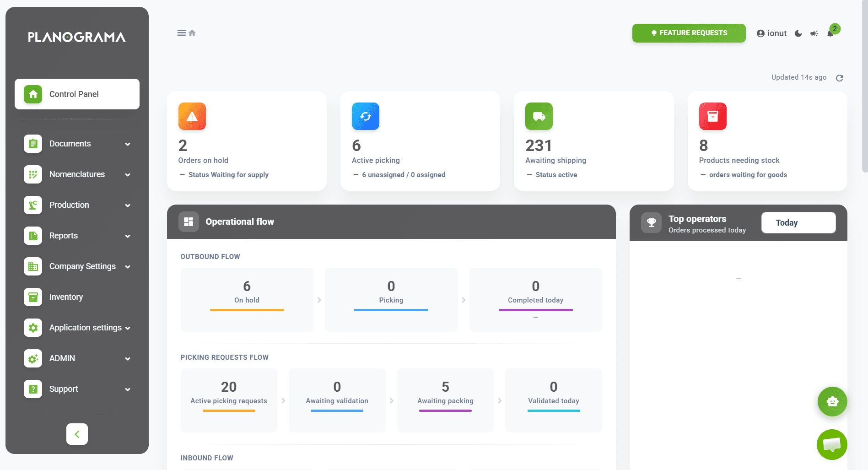Open announcements megaphone icon
Image resolution: width=868 pixels, height=470 pixels.
pos(814,33)
